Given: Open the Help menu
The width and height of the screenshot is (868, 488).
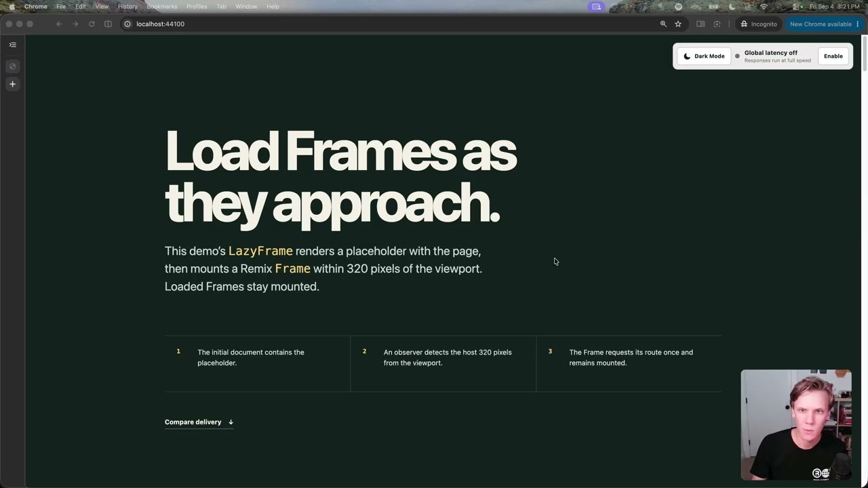Looking at the screenshot, I should tap(273, 6).
